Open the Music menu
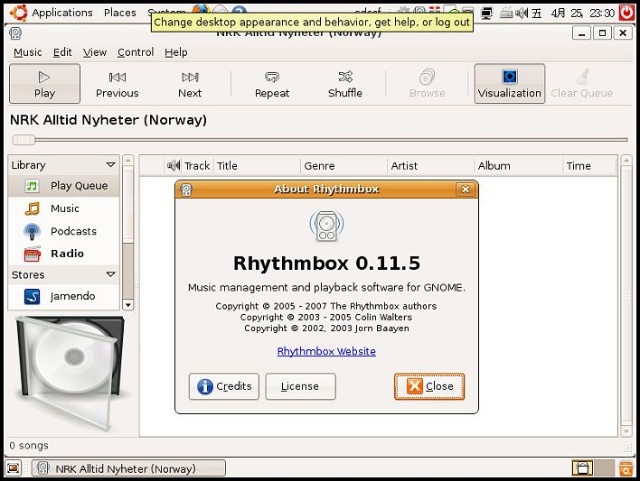Viewport: 640px width, 481px height. 27,52
